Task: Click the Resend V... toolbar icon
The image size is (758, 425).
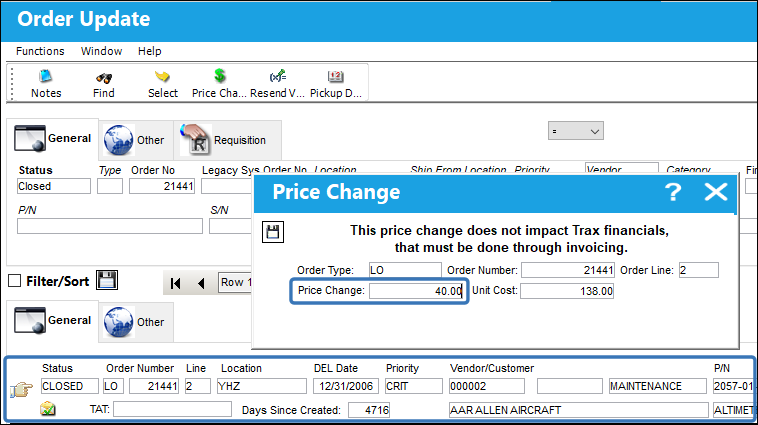Action: click(277, 83)
